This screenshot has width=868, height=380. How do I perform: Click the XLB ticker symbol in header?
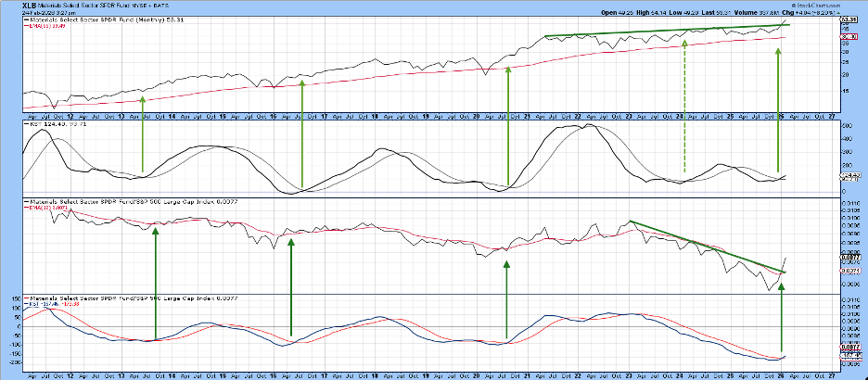click(28, 5)
